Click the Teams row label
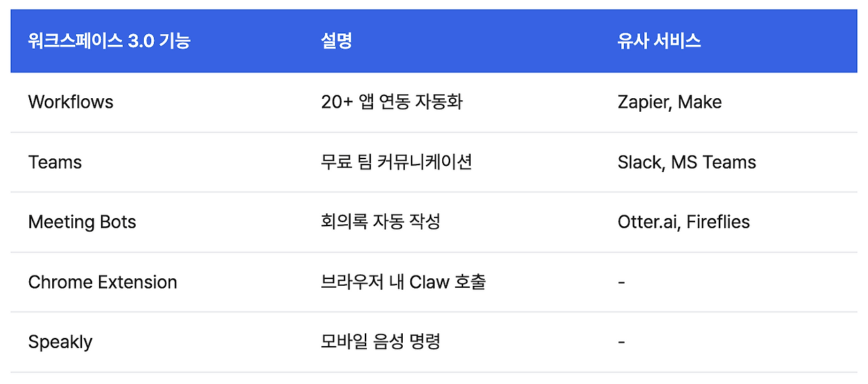Image resolution: width=868 pixels, height=384 pixels. click(x=55, y=163)
